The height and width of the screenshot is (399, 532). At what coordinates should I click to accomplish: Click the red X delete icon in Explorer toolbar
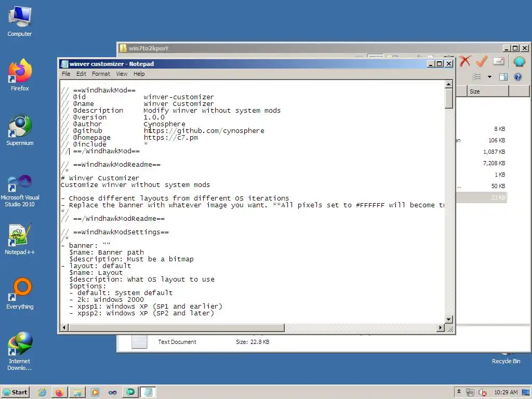[465, 61]
